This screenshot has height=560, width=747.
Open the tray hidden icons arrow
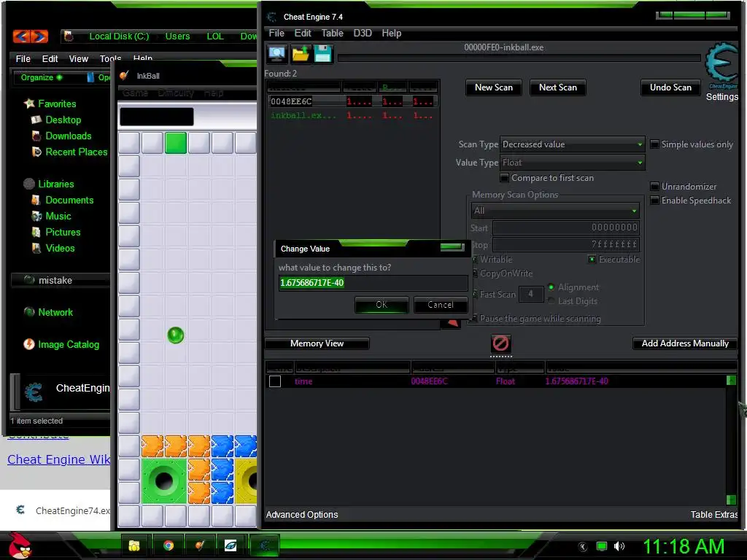583,547
